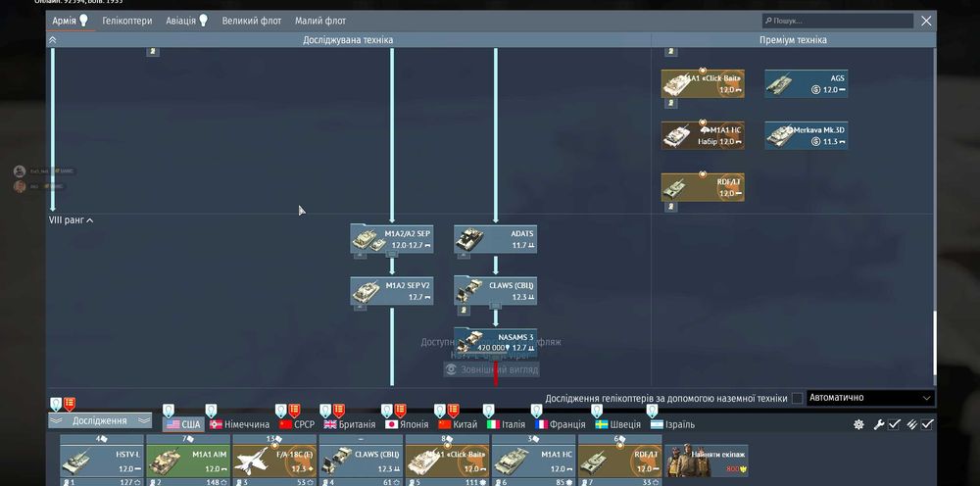980x486 pixels.
Task: Click the red shield icon above Китай
Action: pyautogui.click(x=453, y=411)
